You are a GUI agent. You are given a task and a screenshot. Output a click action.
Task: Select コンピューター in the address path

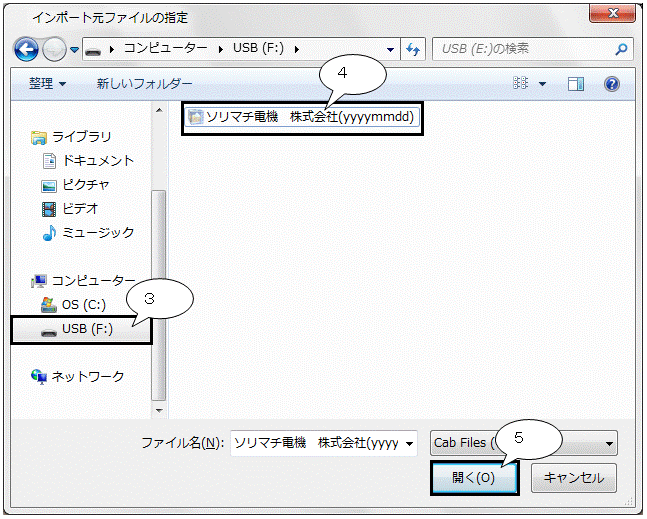165,48
